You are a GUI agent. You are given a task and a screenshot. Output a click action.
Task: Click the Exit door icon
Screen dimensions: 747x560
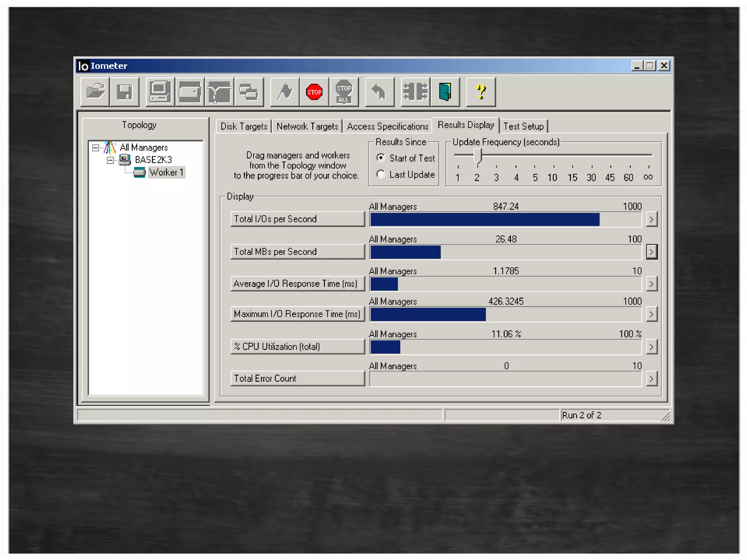[445, 92]
